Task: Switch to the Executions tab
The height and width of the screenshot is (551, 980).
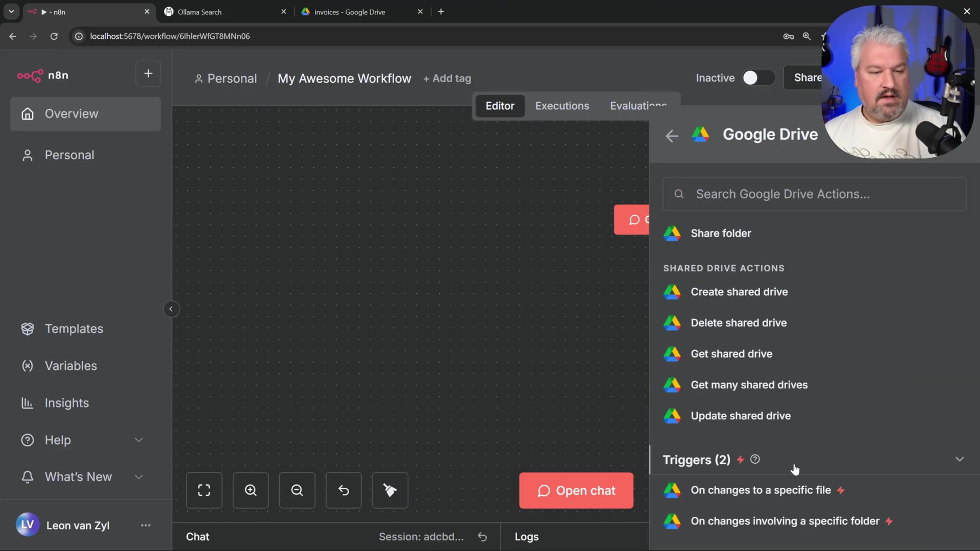Action: pos(562,106)
